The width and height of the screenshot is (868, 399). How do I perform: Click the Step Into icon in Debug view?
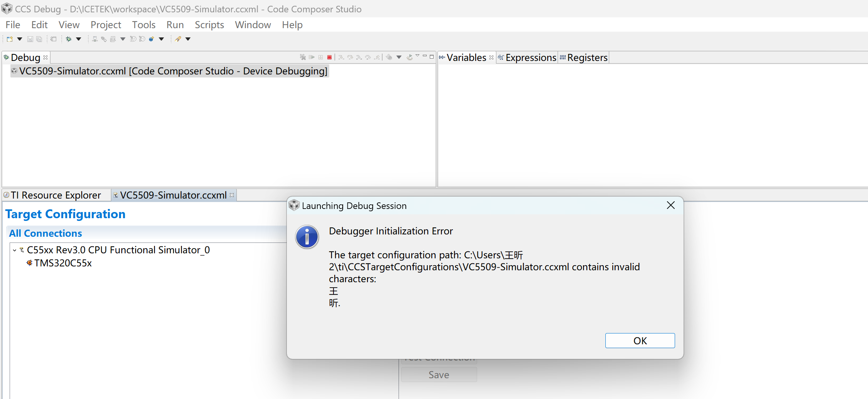[341, 57]
